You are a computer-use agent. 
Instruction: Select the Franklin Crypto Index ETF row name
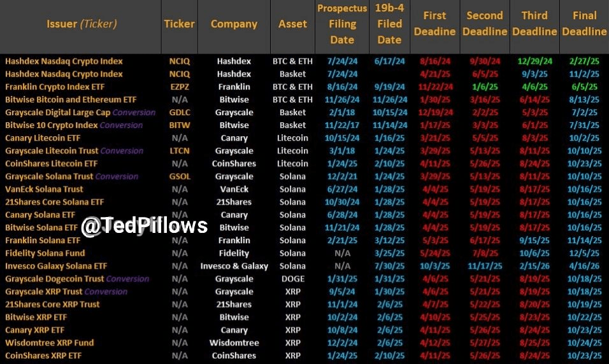[x=55, y=87]
